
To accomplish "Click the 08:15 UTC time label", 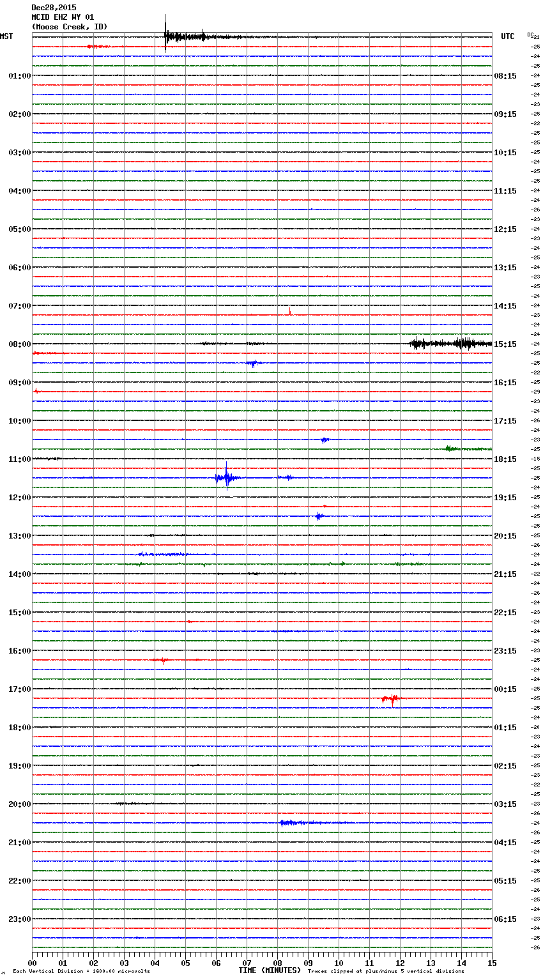I will point(505,75).
